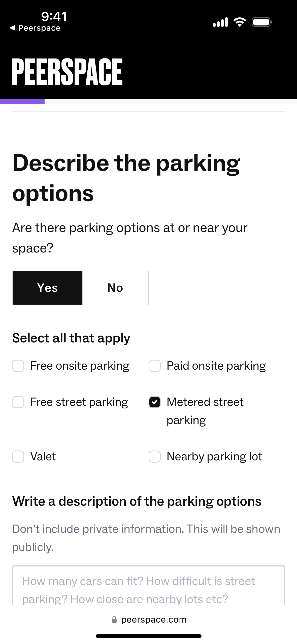Select No for parking options

pyautogui.click(x=115, y=288)
